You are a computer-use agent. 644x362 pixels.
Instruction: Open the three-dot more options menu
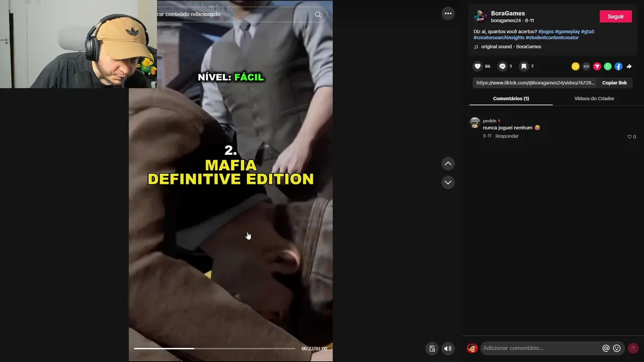coord(448,14)
